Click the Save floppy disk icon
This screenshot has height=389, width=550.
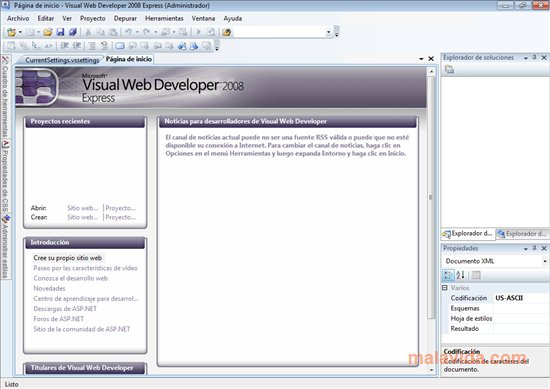60,32
